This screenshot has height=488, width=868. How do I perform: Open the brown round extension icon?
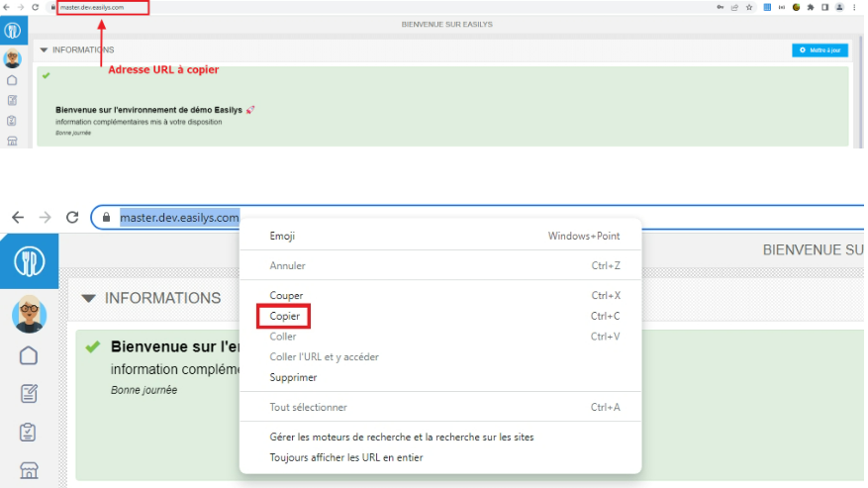pos(796,7)
